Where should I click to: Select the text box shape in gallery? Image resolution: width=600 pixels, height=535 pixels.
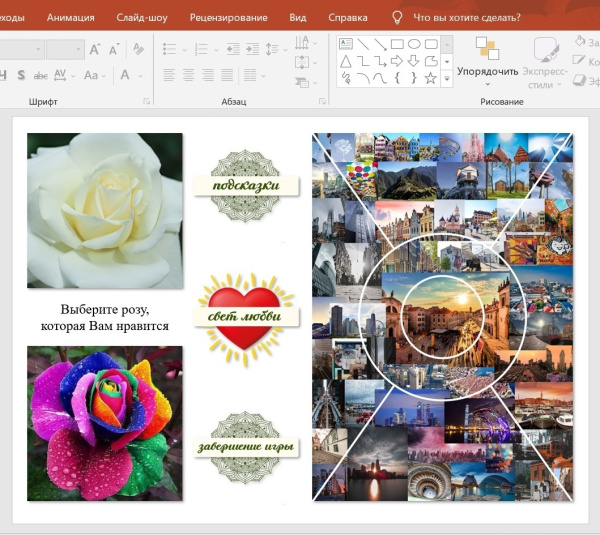[x=346, y=44]
